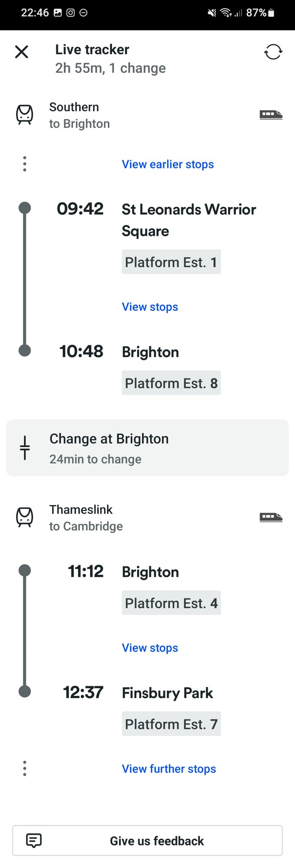Expand View stops under St Leonards Warrior Square
Image resolution: width=295 pixels, height=868 pixels.
click(x=150, y=307)
